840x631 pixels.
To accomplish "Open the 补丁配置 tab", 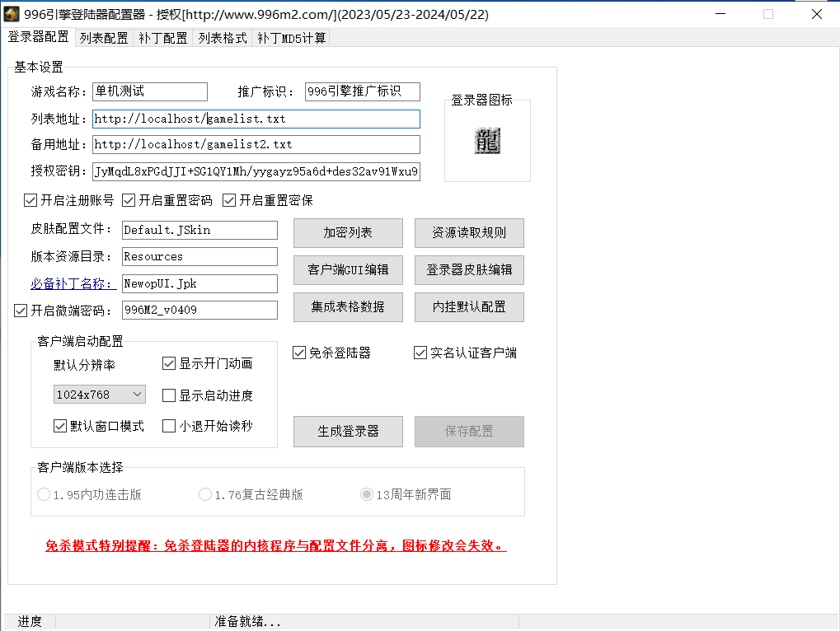I will click(x=163, y=38).
